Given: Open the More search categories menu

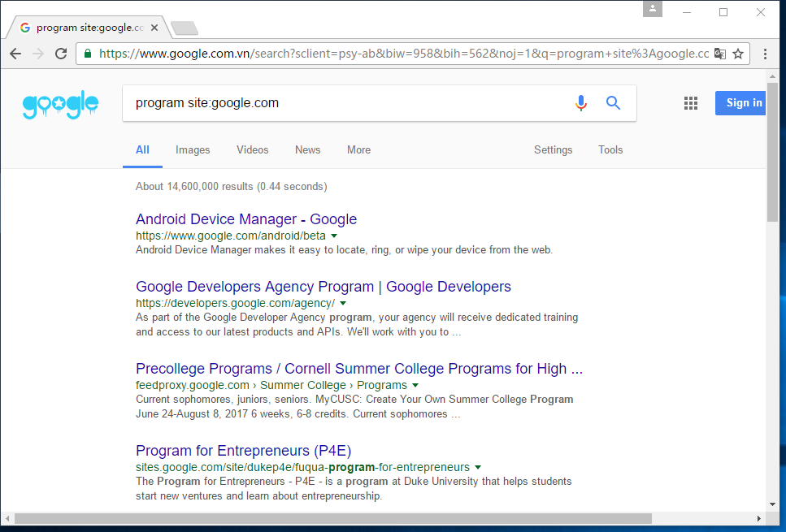Looking at the screenshot, I should click(359, 149).
